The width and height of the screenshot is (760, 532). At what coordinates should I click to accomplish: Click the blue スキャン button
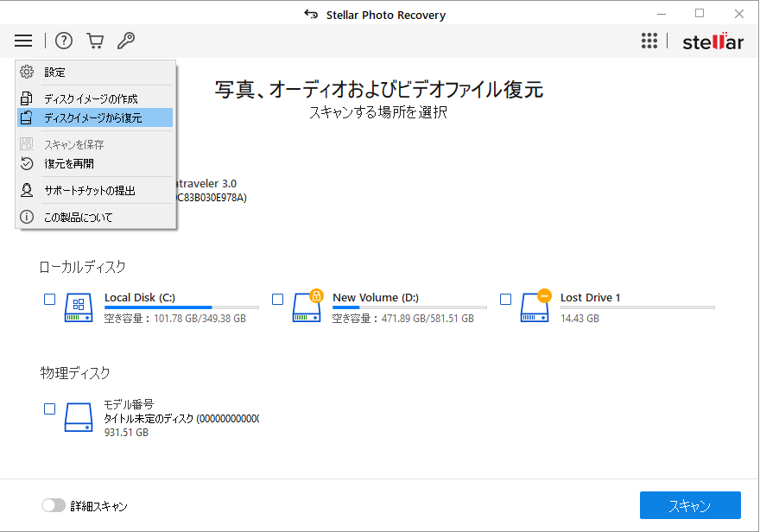(690, 505)
